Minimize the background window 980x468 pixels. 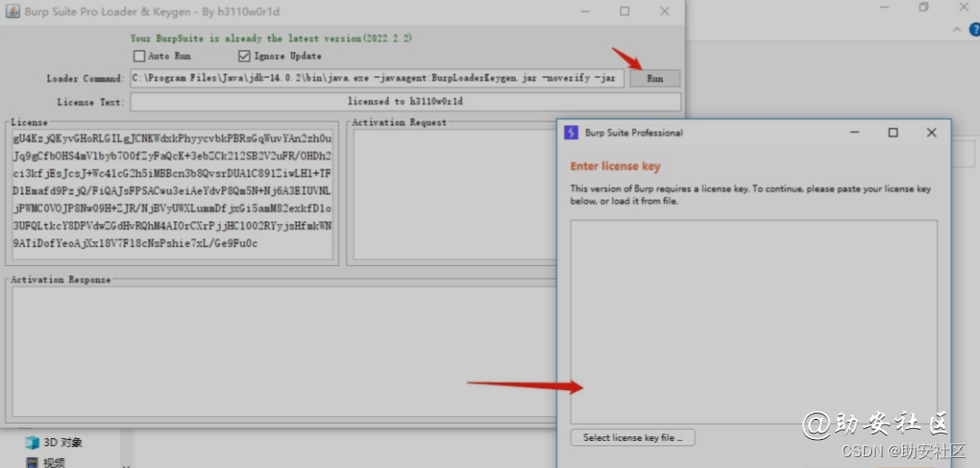click(x=885, y=7)
